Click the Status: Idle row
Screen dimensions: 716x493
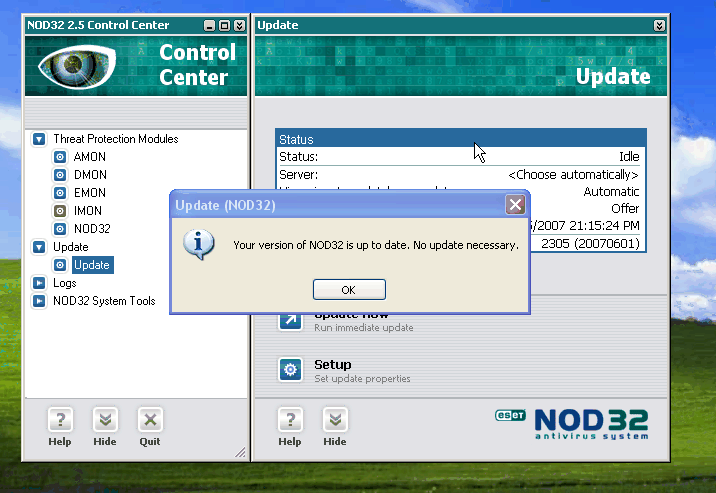coord(461,157)
